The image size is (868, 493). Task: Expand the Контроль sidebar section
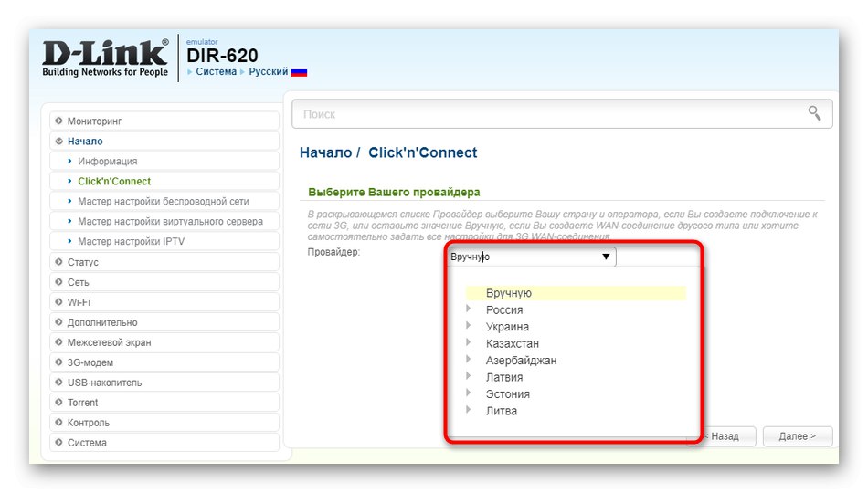coord(164,423)
